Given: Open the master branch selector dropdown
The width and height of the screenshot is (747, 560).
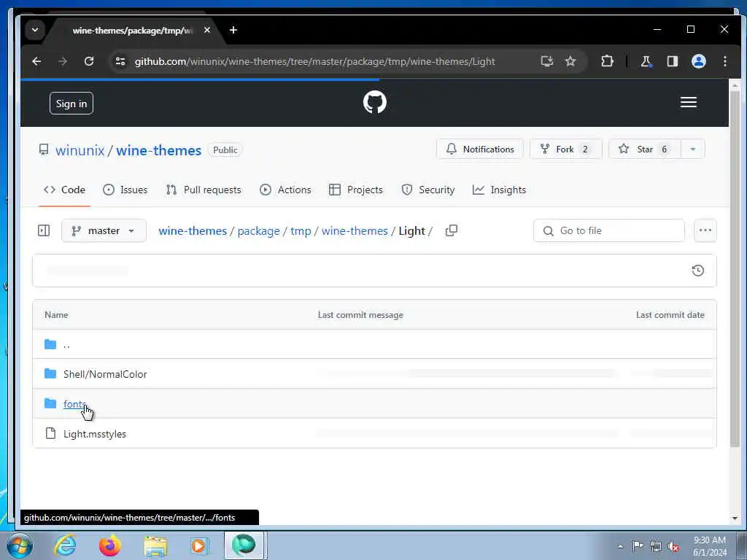Looking at the screenshot, I should click(104, 230).
